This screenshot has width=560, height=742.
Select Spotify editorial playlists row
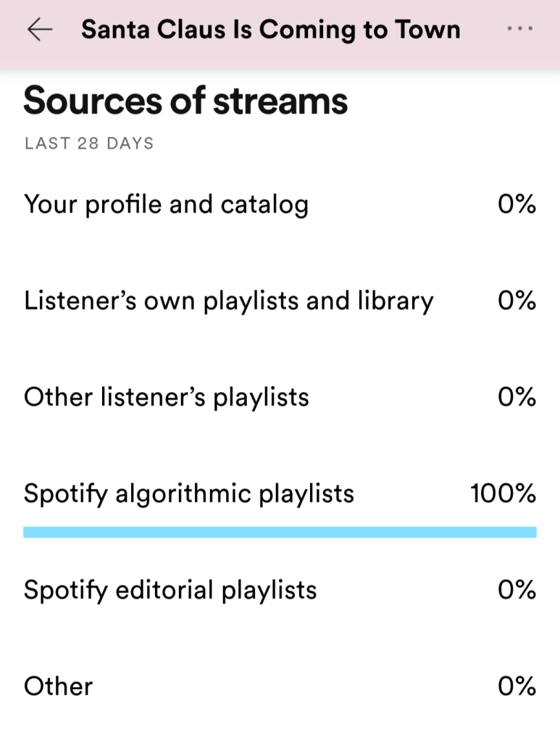(170, 590)
